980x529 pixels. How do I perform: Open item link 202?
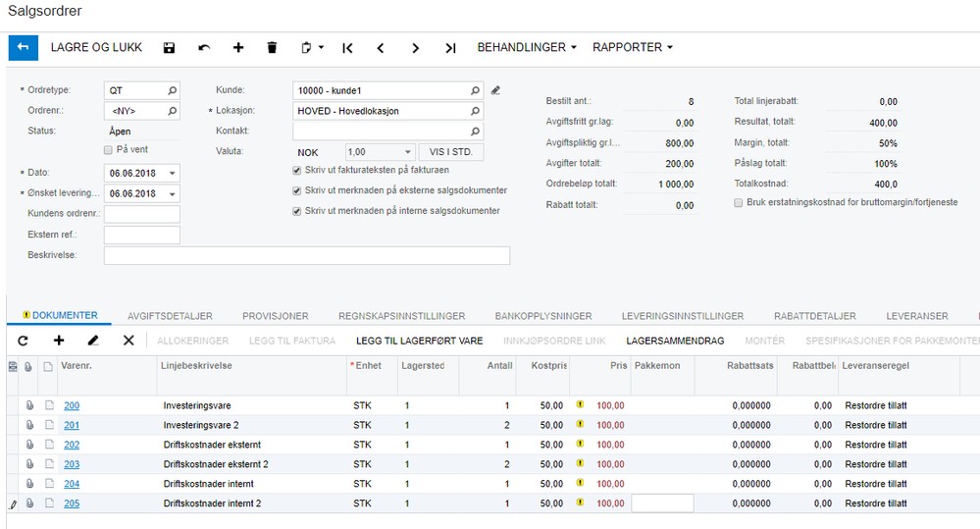pos(72,446)
